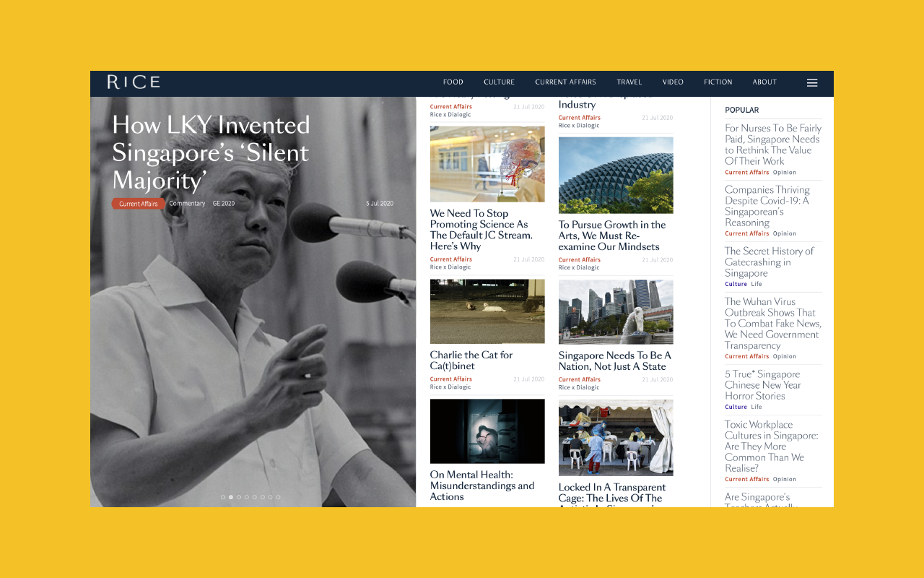Select the sixth carousel dot

click(x=263, y=497)
